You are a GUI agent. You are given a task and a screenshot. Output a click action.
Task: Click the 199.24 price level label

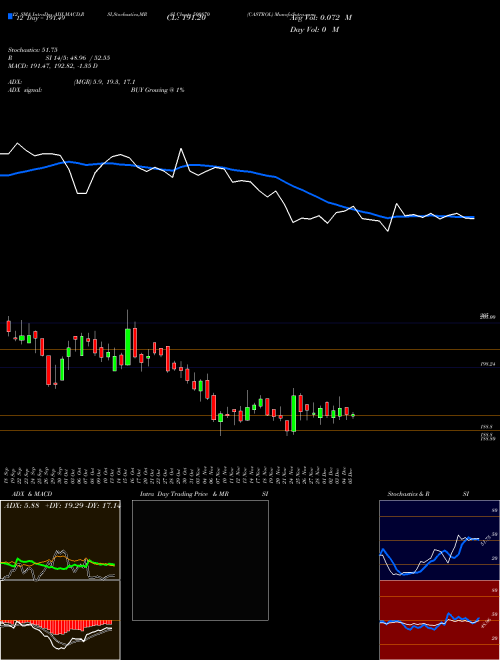(x=489, y=364)
